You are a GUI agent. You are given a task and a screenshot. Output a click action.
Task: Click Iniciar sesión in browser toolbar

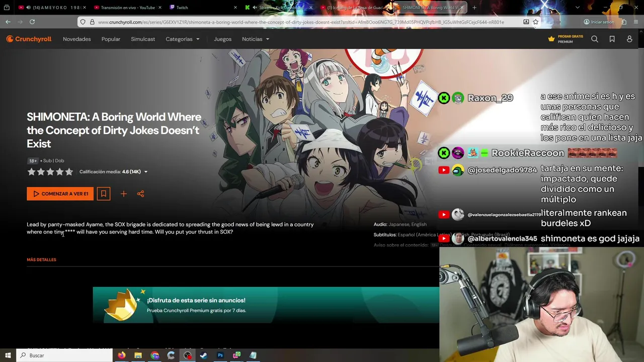click(599, 22)
